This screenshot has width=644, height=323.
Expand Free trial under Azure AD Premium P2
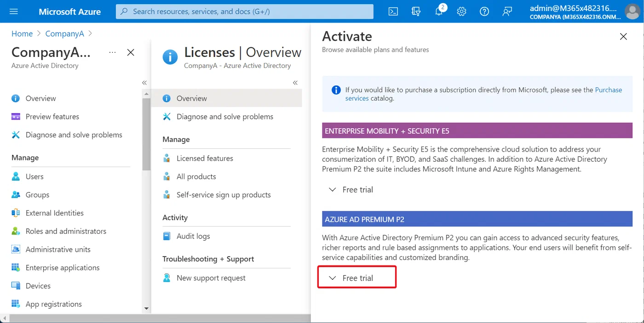coord(357,278)
